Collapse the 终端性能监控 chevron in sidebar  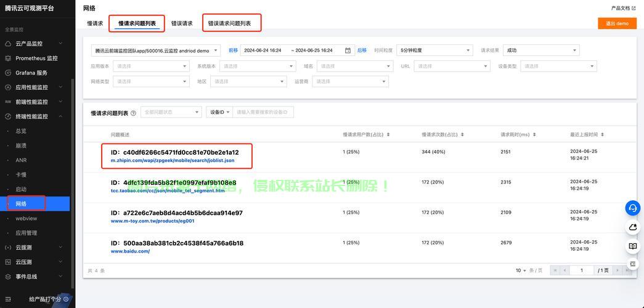(x=61, y=116)
